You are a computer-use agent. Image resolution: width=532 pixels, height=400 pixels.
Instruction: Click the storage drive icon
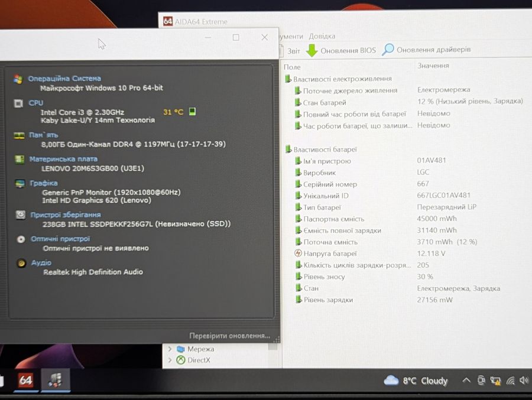pyautogui.click(x=21, y=214)
